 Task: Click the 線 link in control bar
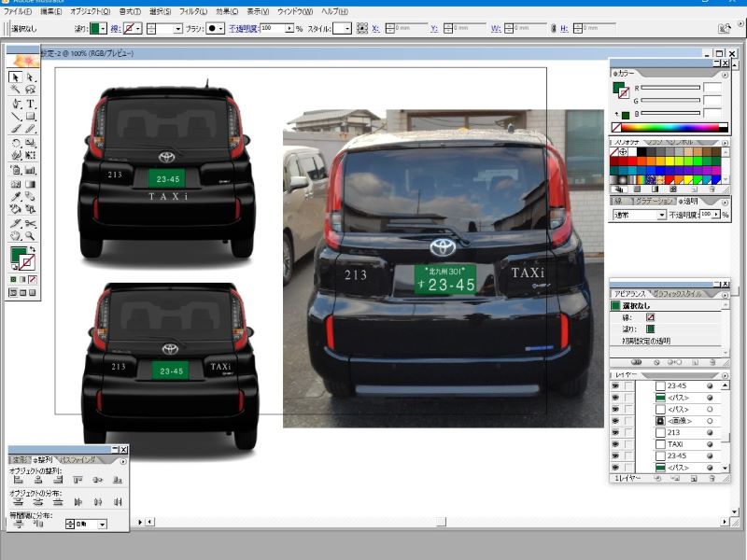pos(115,29)
